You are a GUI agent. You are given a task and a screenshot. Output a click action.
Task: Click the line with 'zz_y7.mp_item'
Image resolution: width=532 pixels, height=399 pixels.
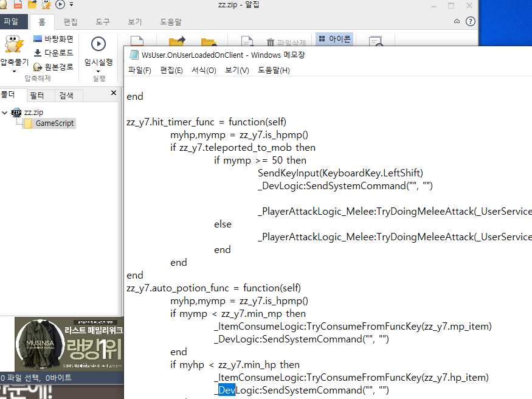[x=353, y=327]
